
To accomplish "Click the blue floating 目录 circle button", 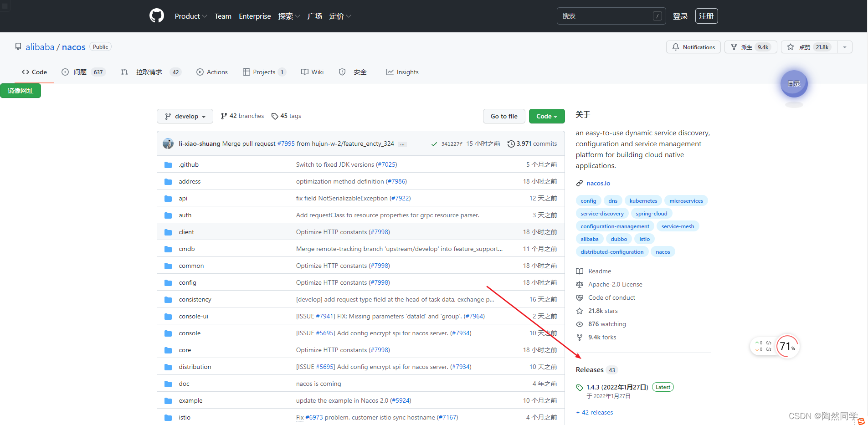I will [x=794, y=84].
